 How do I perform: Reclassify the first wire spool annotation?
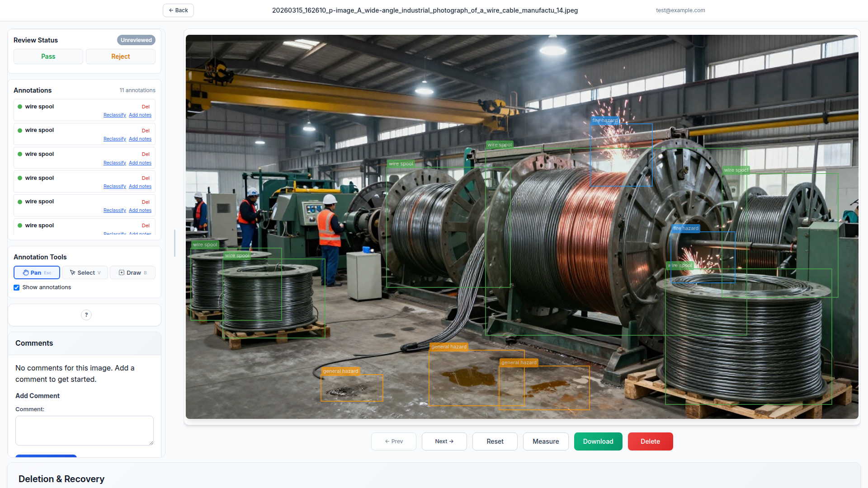coord(114,115)
